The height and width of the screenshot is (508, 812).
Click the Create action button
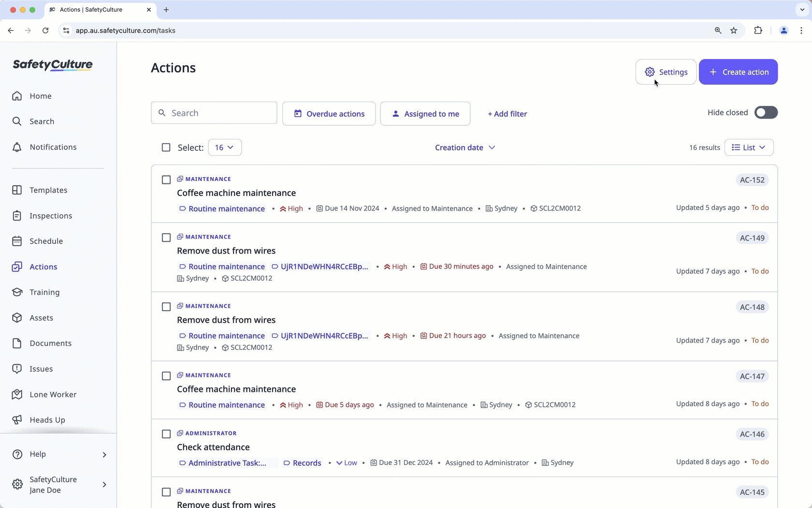[739, 72]
